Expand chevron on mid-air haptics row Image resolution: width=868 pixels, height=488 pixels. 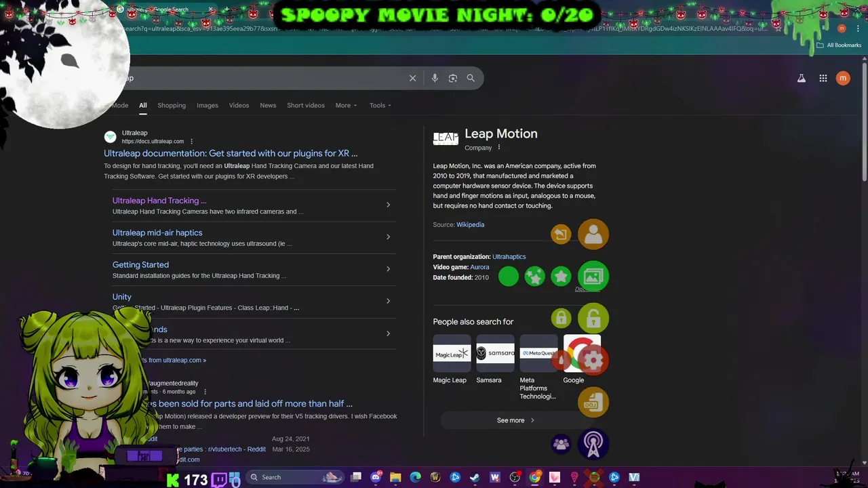(388, 237)
